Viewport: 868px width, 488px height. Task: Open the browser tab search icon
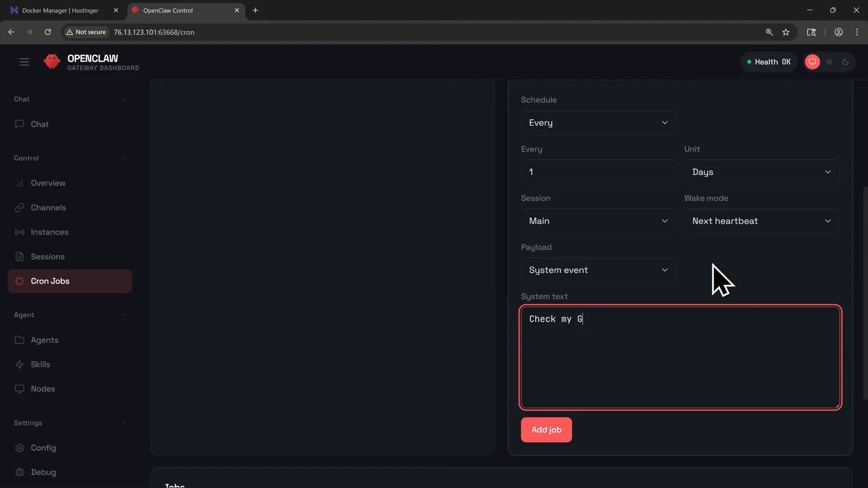[812, 32]
